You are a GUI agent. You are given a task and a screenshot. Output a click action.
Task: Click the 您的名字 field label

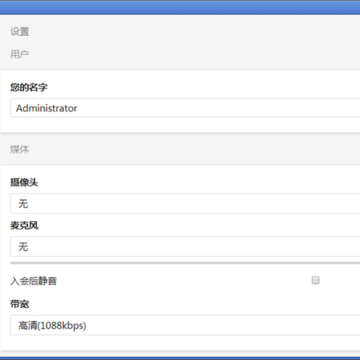click(29, 87)
